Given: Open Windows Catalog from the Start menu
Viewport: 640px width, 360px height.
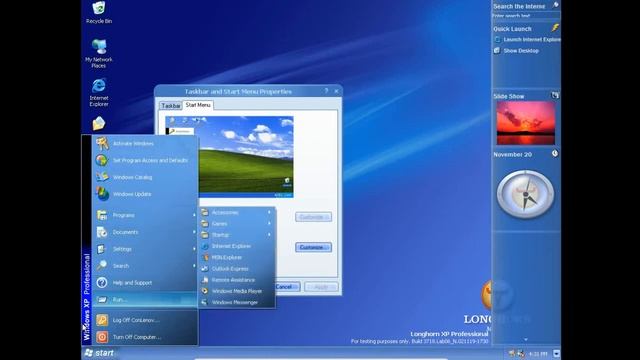Looking at the screenshot, I should click(145, 177).
